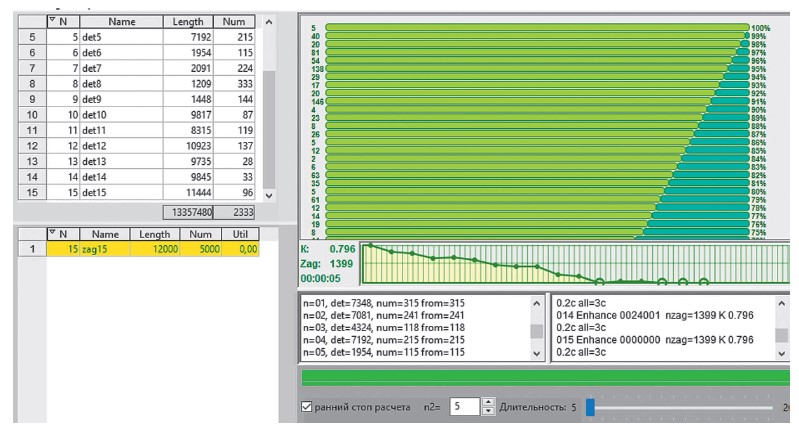The height and width of the screenshot is (433, 799).
Task: Decrease the n2 value with spinner down
Action: [489, 413]
